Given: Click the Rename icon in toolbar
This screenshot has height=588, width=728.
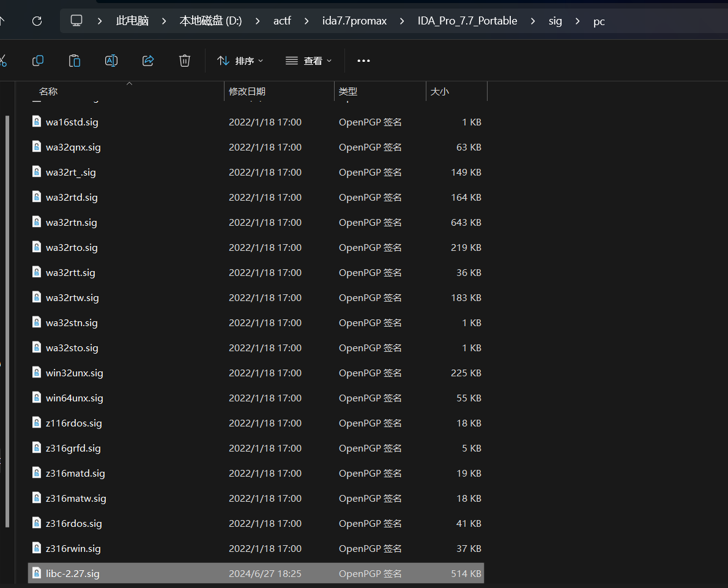Looking at the screenshot, I should tap(111, 61).
